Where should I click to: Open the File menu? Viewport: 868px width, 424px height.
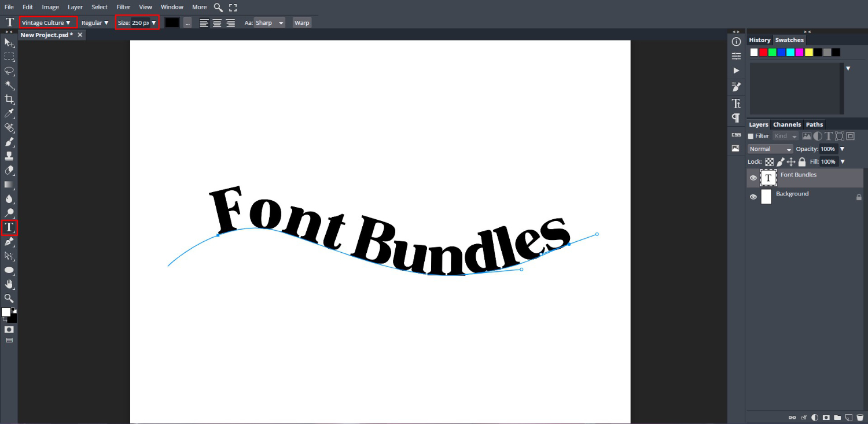coord(9,7)
